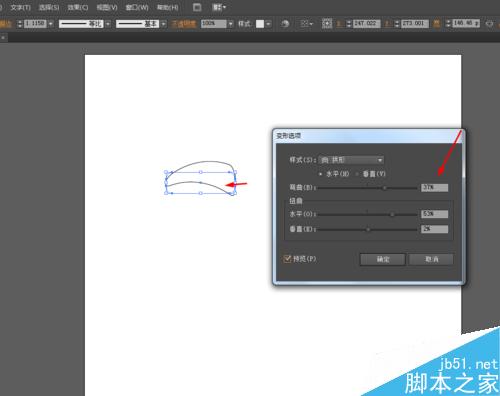Screen dimensions: 500x396
Task: Expand the opacity percentage dropdown arrow
Action: 230,24
